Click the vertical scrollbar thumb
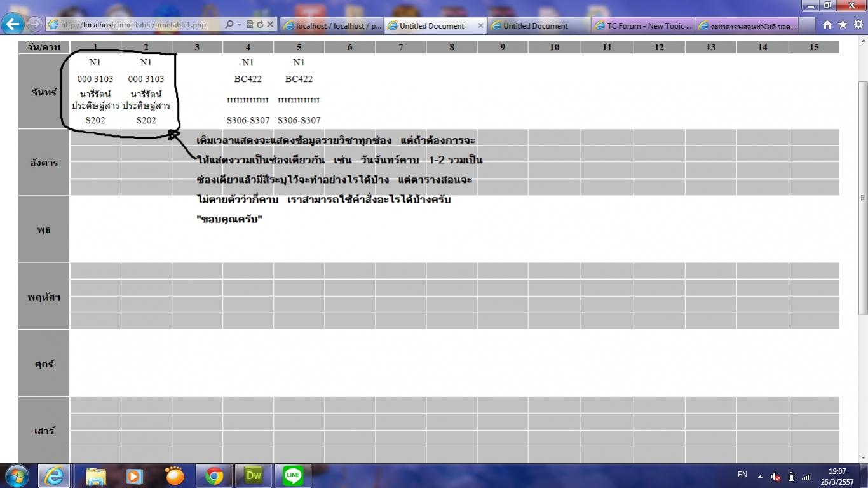868x488 pixels. point(863,198)
